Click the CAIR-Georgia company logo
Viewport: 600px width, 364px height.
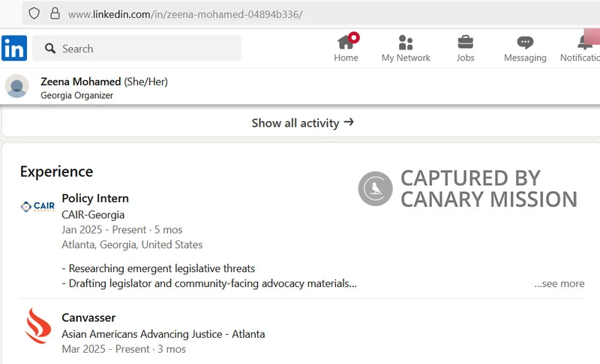(x=37, y=207)
